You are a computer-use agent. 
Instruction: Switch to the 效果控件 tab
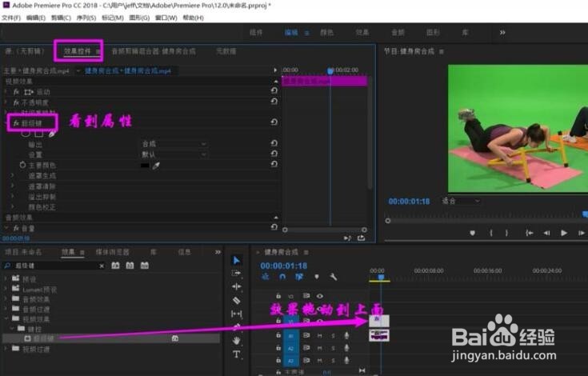click(78, 51)
